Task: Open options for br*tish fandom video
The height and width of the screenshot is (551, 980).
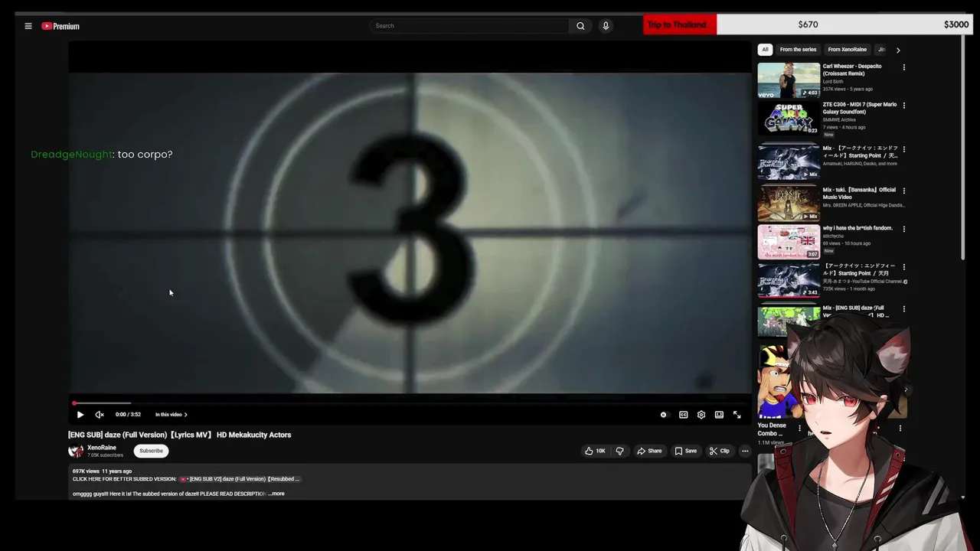Action: coord(904,229)
